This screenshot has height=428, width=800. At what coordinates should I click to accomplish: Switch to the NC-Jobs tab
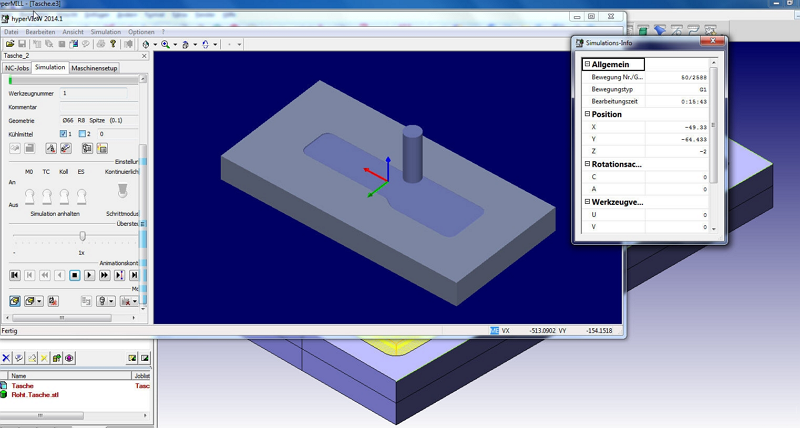pyautogui.click(x=16, y=68)
